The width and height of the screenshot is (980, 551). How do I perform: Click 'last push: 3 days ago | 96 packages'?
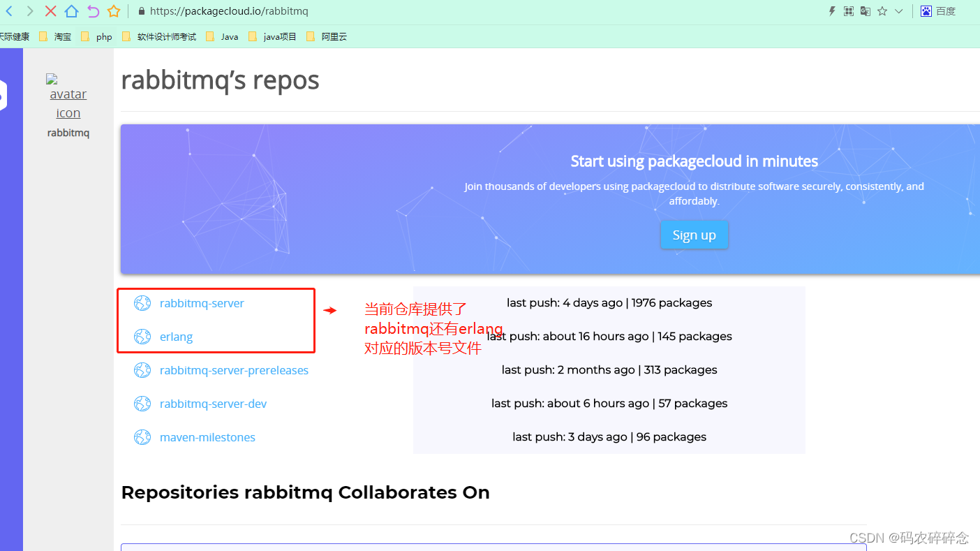pyautogui.click(x=609, y=436)
